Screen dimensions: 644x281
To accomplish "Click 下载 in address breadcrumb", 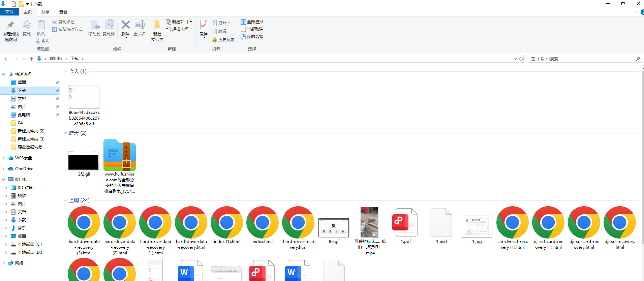I will pyautogui.click(x=74, y=59).
